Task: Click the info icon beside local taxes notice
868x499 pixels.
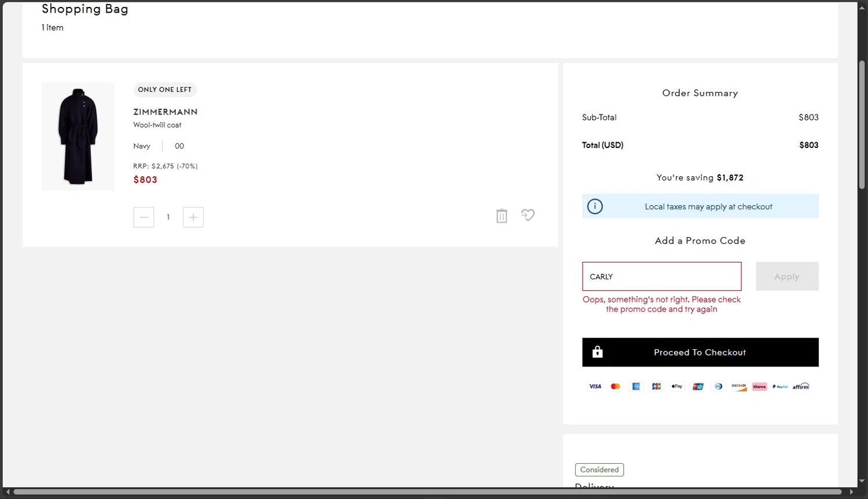Action: (x=595, y=206)
